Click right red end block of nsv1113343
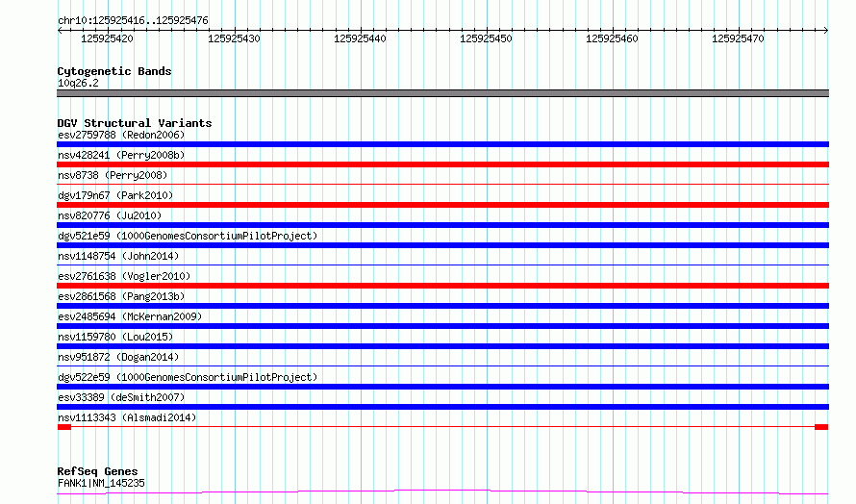Screen dimensions: 856x504 [821, 427]
